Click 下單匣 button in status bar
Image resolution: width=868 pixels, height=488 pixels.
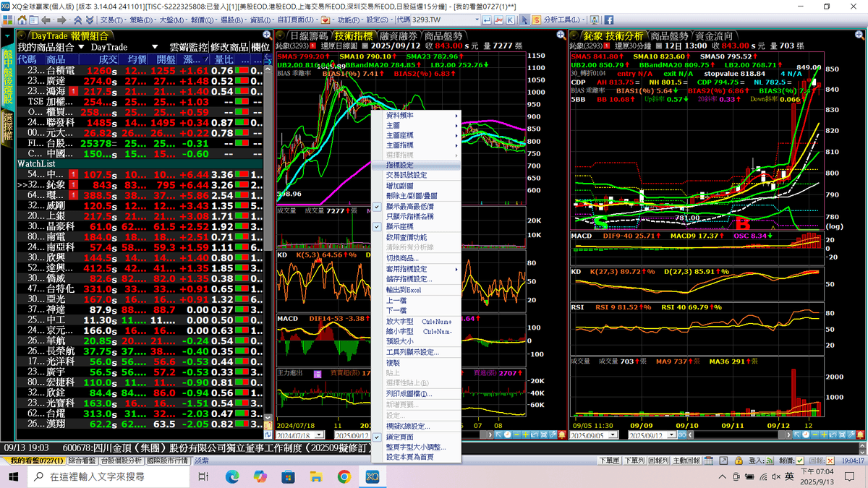tap(609, 461)
